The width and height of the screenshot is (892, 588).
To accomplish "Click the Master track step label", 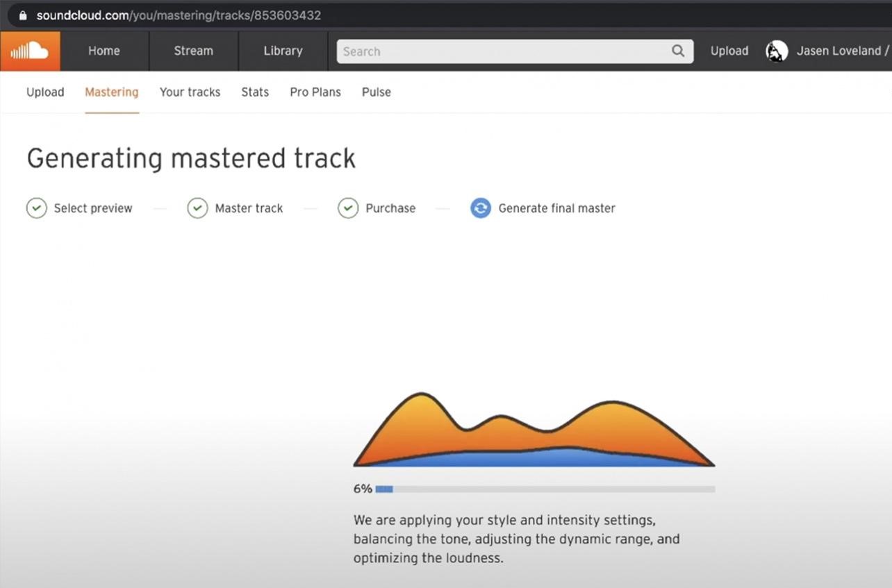I will 249,208.
